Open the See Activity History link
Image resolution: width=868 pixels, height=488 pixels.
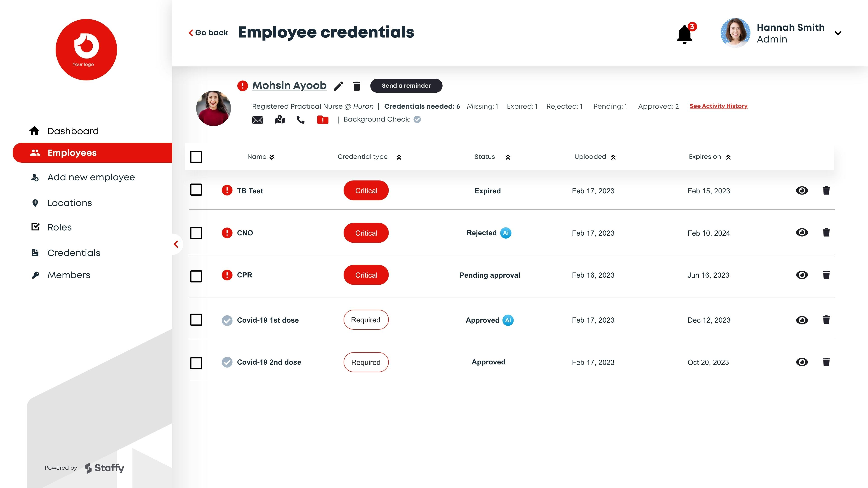[718, 106]
